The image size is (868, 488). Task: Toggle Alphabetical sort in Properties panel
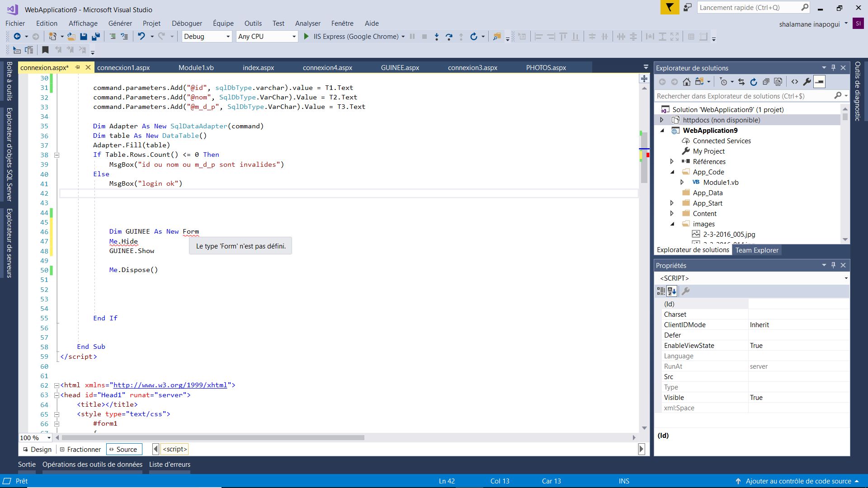(672, 291)
